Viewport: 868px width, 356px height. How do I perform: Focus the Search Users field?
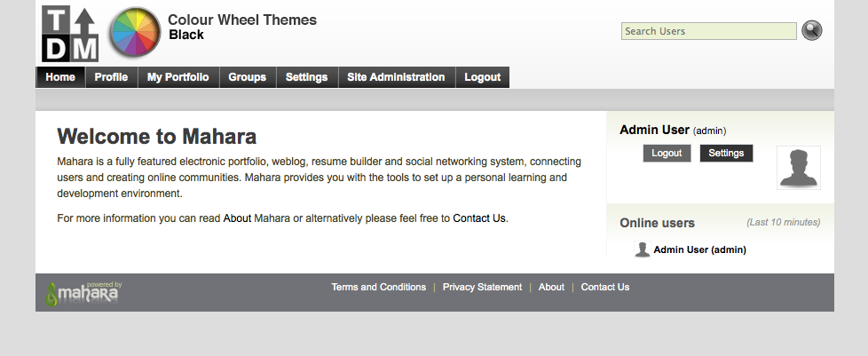pyautogui.click(x=708, y=31)
